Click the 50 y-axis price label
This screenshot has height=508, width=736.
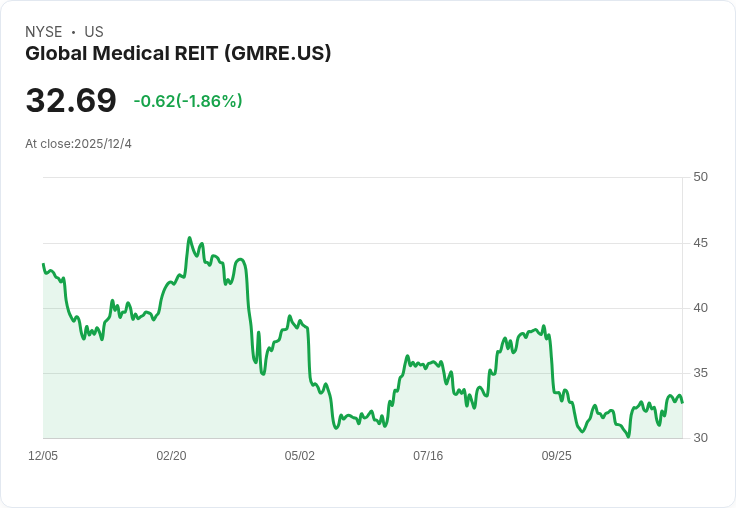700,177
